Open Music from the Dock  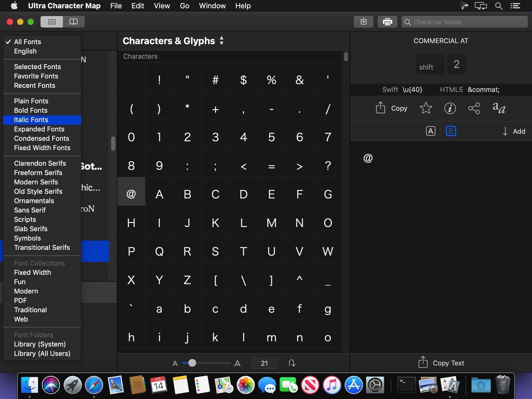click(x=332, y=385)
